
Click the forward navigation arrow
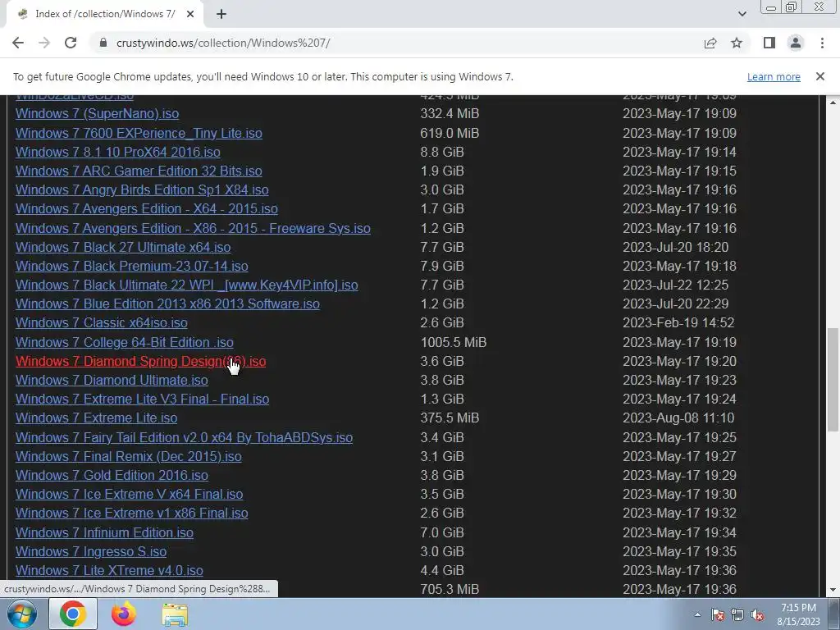pyautogui.click(x=44, y=43)
